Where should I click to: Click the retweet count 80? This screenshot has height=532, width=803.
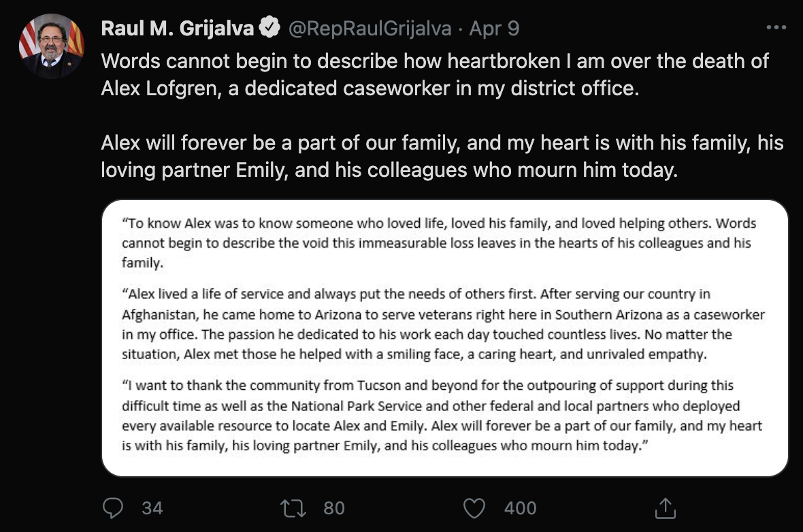coord(333,508)
